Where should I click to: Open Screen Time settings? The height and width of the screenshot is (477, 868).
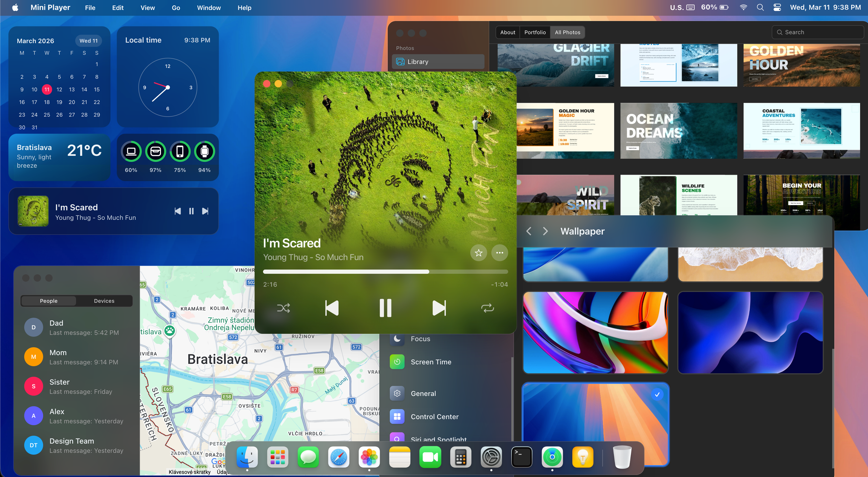point(446,362)
